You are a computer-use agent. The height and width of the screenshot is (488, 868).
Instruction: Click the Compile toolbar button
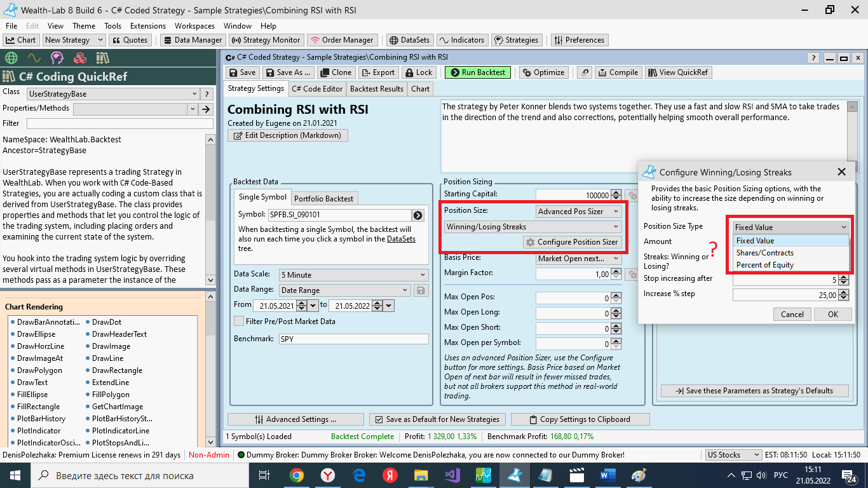coord(618,72)
